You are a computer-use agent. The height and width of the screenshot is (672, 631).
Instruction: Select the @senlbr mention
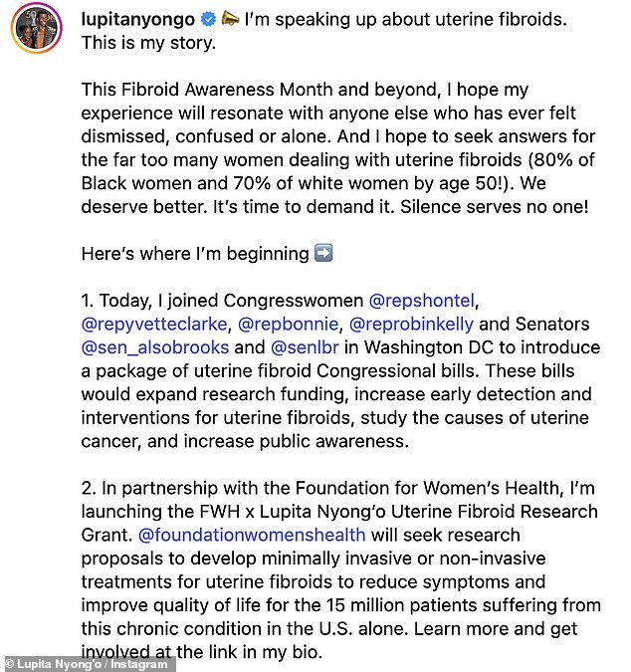pos(307,347)
